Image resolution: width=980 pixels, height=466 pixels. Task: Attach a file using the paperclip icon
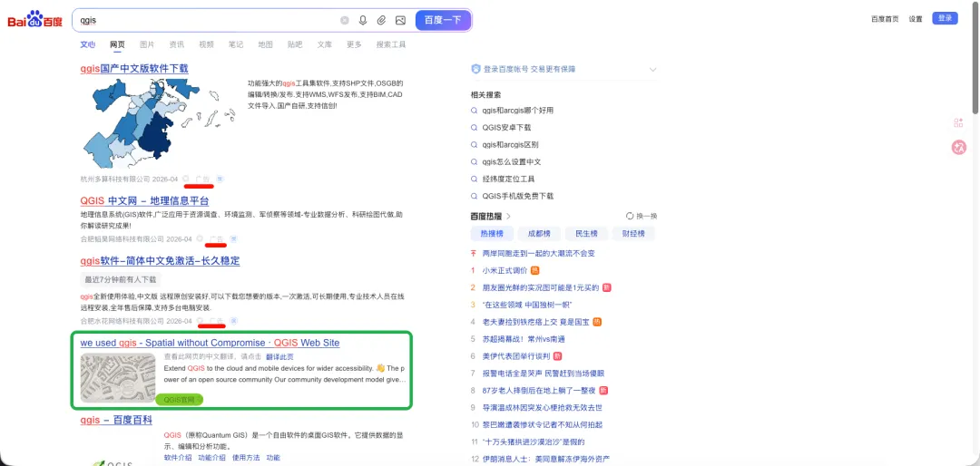(x=381, y=20)
